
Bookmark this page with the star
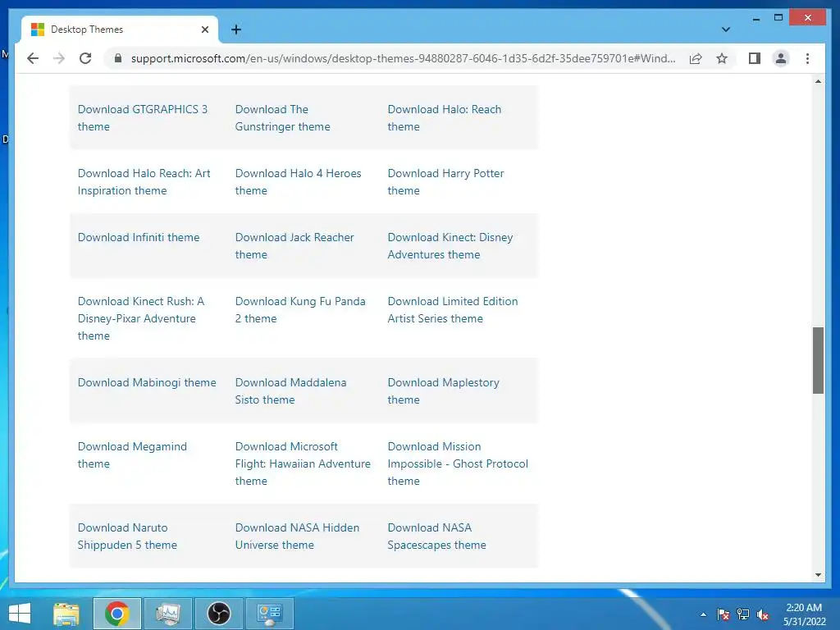pyautogui.click(x=722, y=58)
